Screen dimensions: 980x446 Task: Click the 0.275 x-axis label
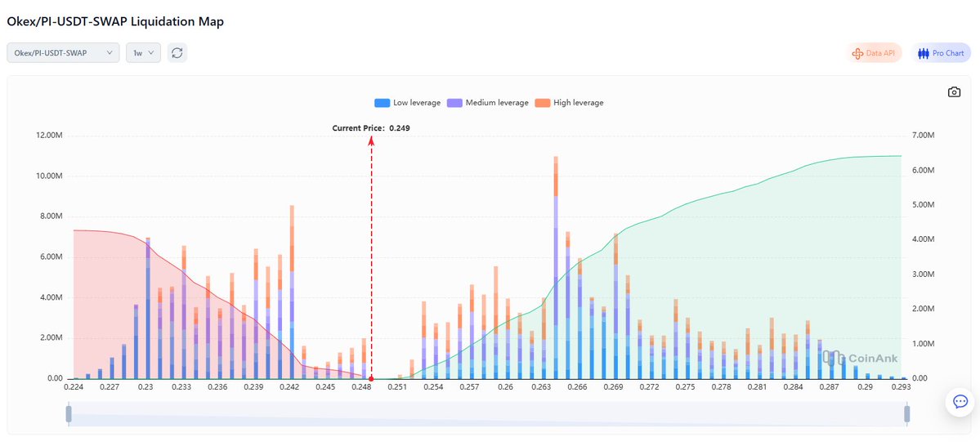point(686,387)
